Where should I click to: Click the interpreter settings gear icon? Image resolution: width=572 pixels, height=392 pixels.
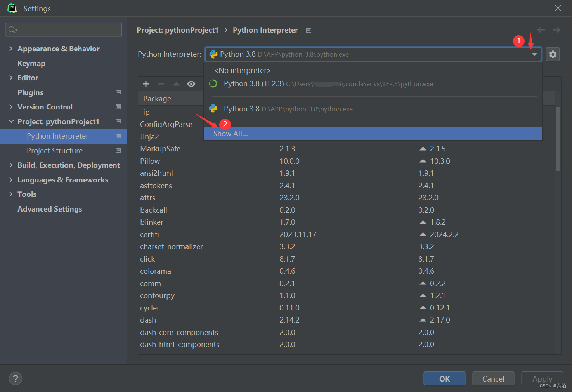[553, 54]
